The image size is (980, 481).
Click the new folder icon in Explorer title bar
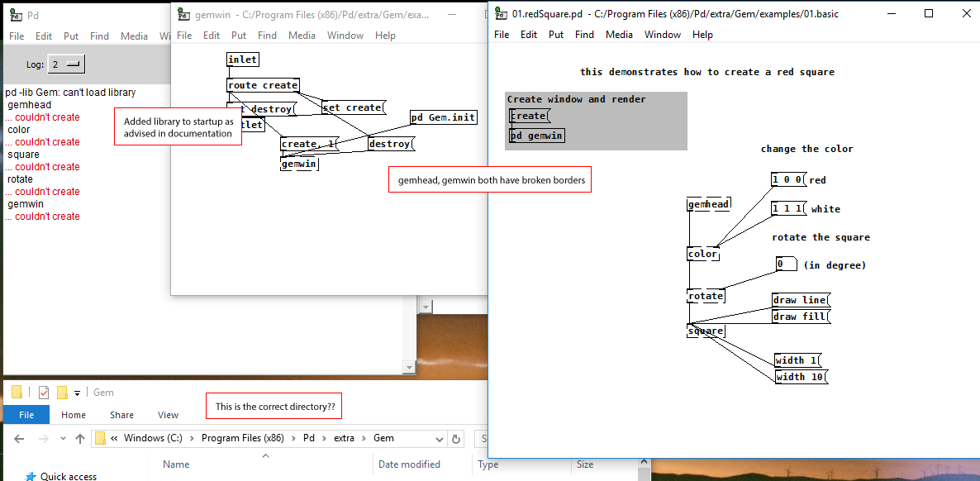(62, 393)
